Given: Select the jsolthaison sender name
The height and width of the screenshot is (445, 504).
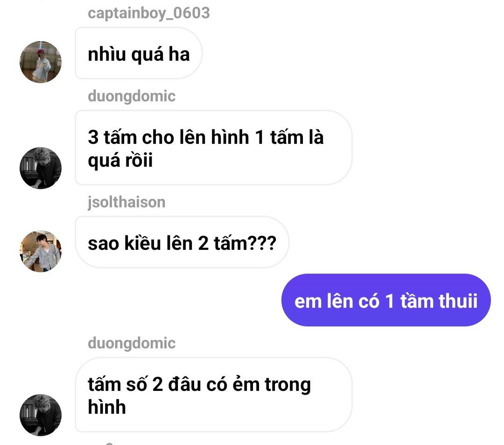Looking at the screenshot, I should 126,202.
